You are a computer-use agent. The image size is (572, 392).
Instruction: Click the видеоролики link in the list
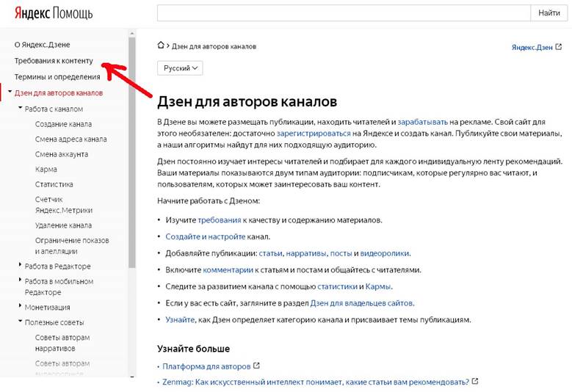pyautogui.click(x=385, y=253)
